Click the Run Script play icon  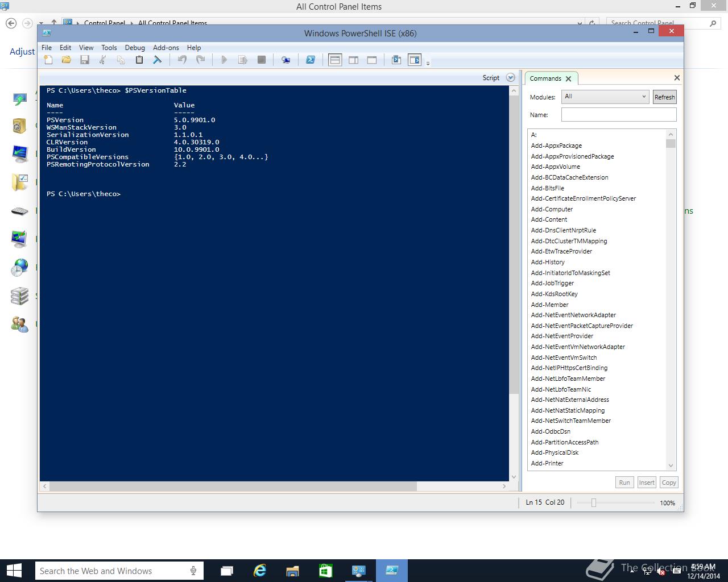click(224, 60)
